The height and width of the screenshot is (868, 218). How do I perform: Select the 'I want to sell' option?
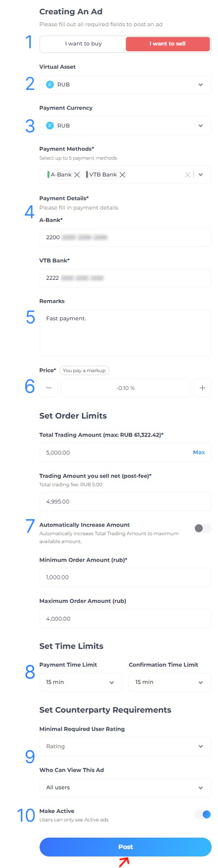click(x=168, y=43)
